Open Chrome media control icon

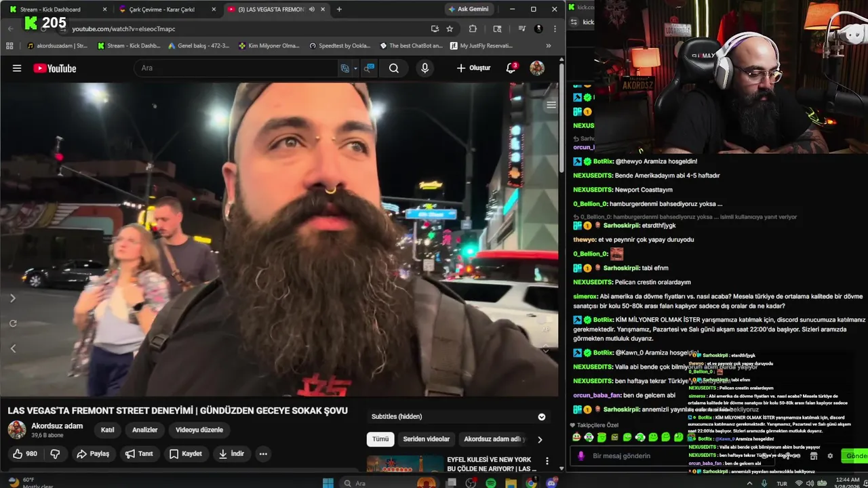(521, 28)
